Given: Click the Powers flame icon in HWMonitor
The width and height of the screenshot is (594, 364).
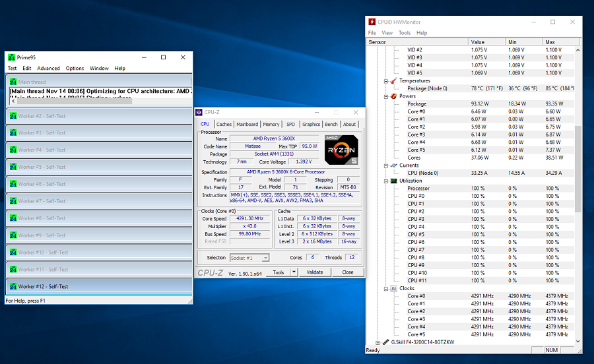Looking at the screenshot, I should pos(393,96).
